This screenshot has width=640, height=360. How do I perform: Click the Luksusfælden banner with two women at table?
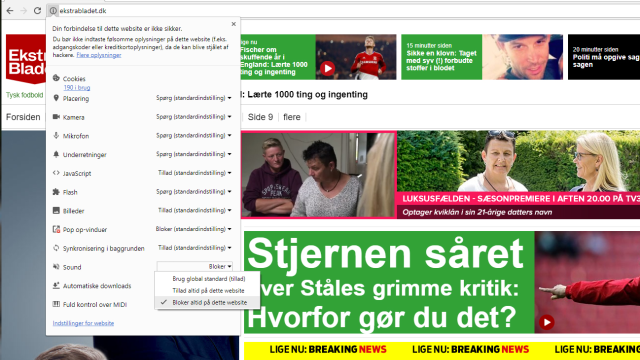point(318,175)
